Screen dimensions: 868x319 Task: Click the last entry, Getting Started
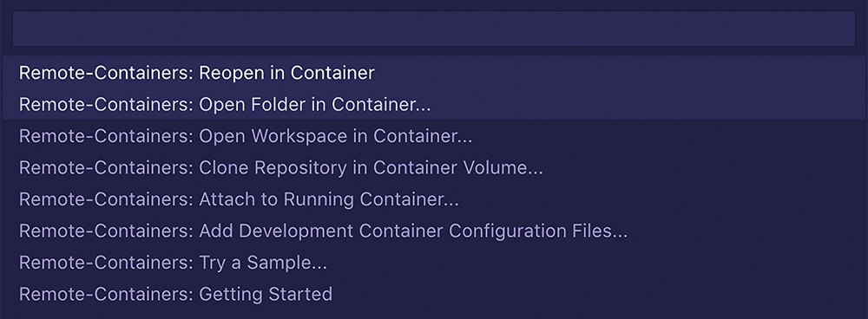click(x=434, y=294)
